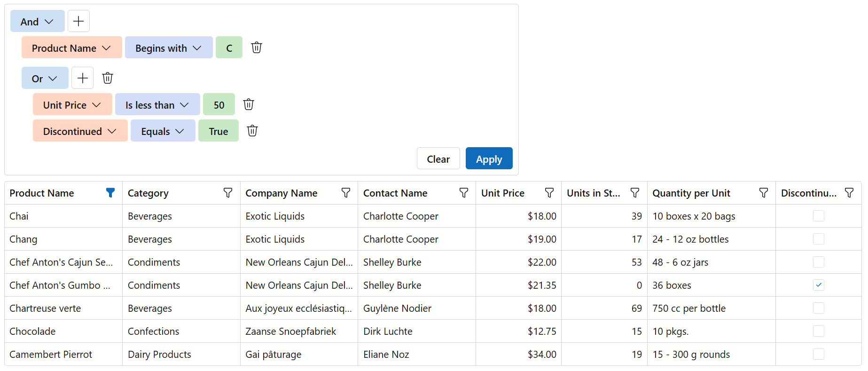
Task: Select the Chai product cell
Action: [x=63, y=216]
